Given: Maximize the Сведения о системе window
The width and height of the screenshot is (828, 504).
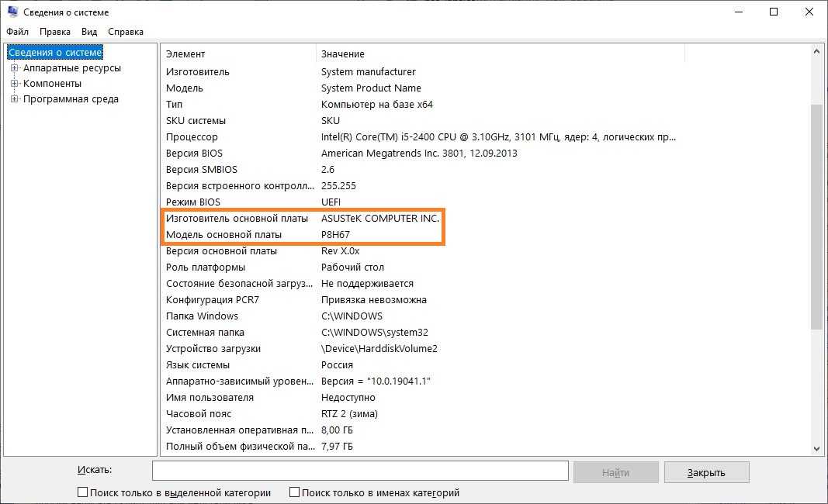Looking at the screenshot, I should pyautogui.click(x=774, y=12).
